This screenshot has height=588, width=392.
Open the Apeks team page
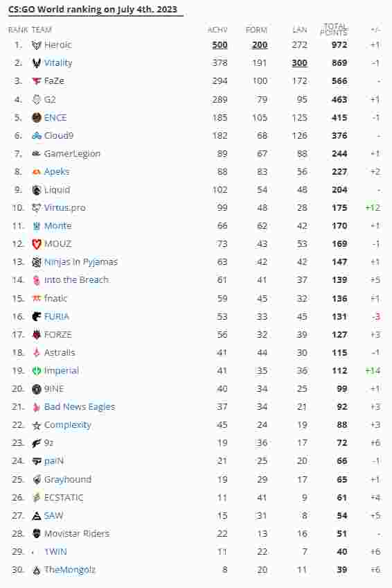point(57,172)
